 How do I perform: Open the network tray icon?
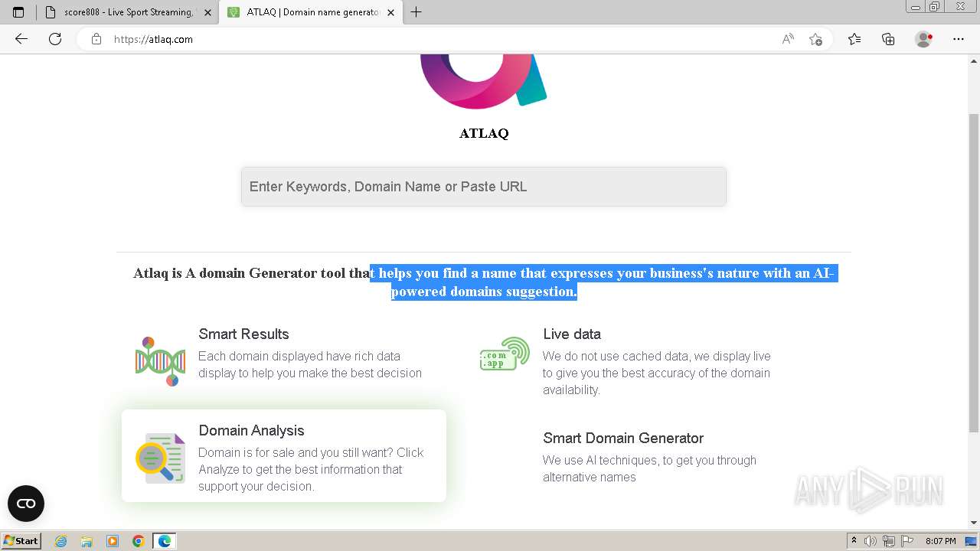[x=889, y=541]
